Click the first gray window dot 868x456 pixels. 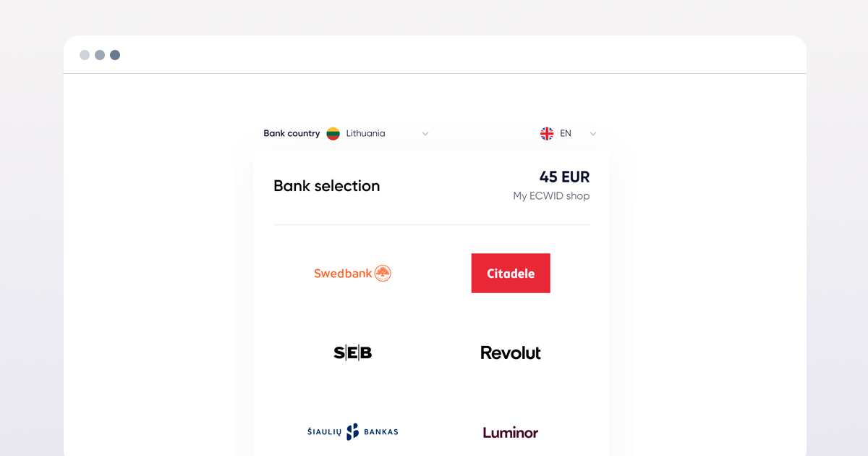(85, 55)
